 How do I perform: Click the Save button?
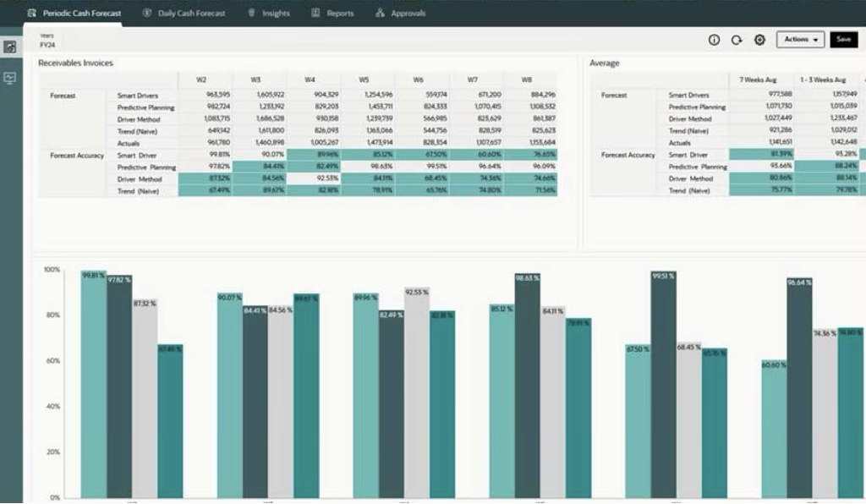843,40
